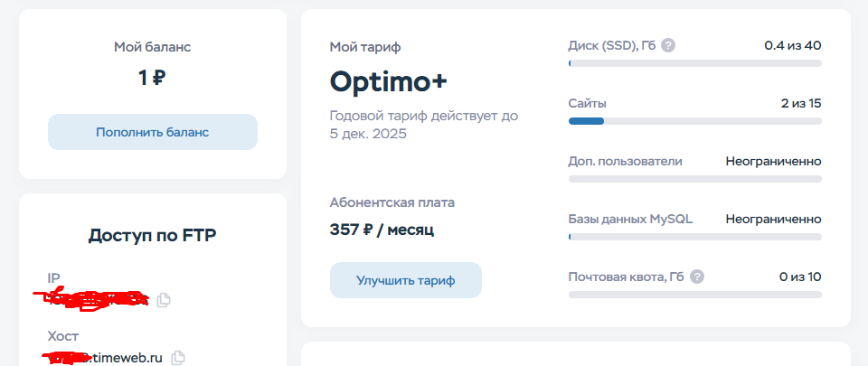Click the 357 ₽ / месяц fee text

click(382, 230)
